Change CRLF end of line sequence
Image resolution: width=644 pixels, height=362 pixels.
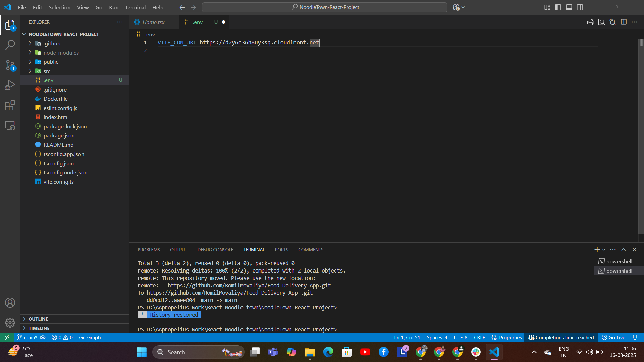[479, 337]
